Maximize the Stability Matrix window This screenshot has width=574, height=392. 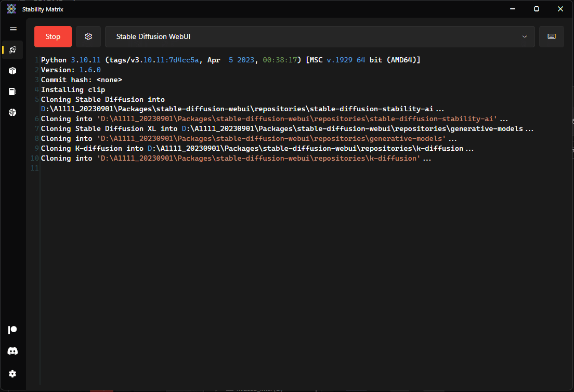pos(536,9)
